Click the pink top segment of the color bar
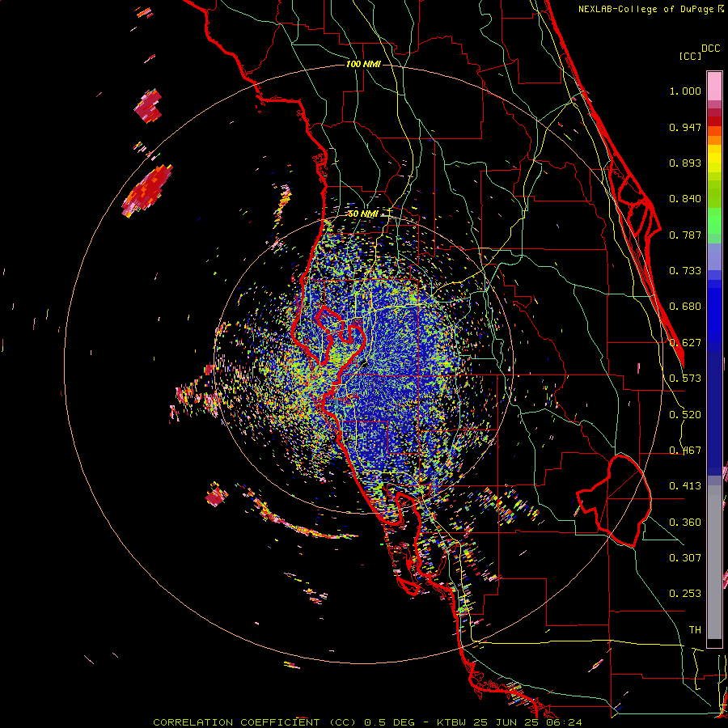This screenshot has height=728, width=728. pyautogui.click(x=714, y=86)
